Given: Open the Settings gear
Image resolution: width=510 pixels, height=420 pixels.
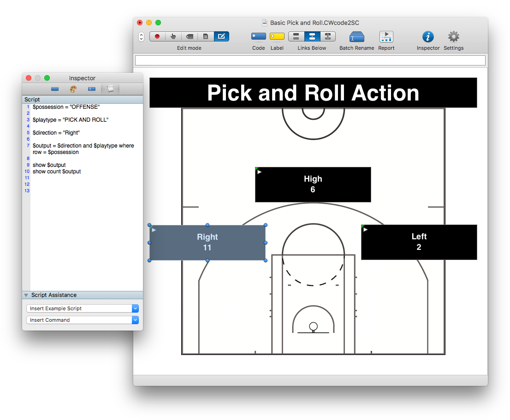Looking at the screenshot, I should 453,37.
